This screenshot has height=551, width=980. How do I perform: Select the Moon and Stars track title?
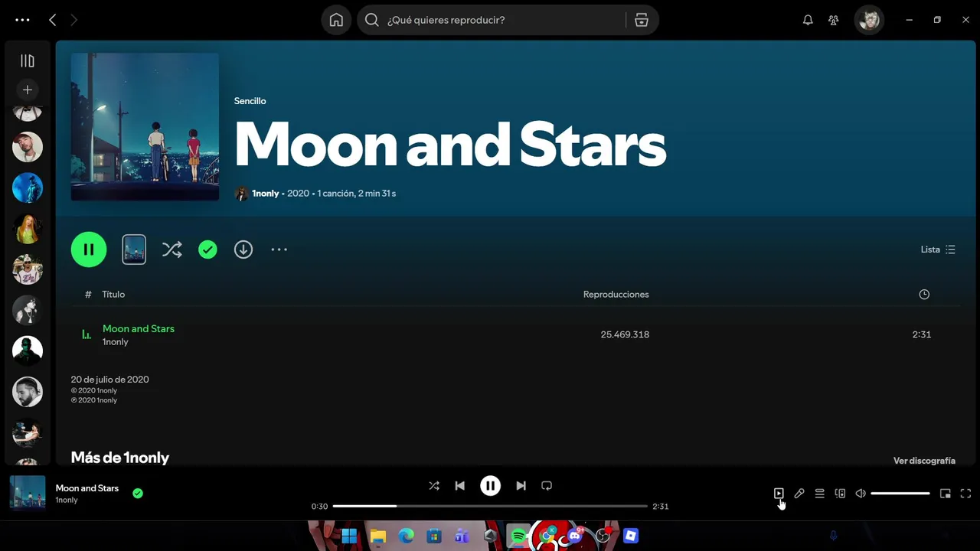click(x=139, y=328)
